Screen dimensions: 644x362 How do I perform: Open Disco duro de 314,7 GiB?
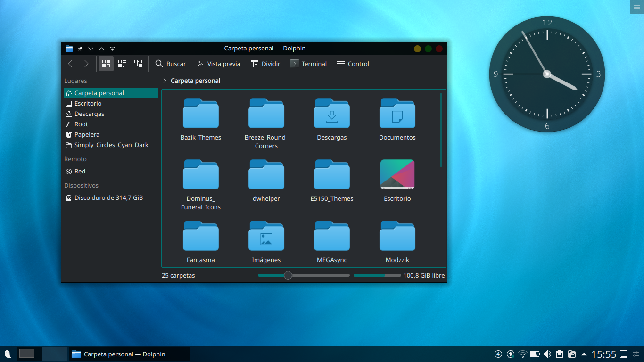point(111,197)
